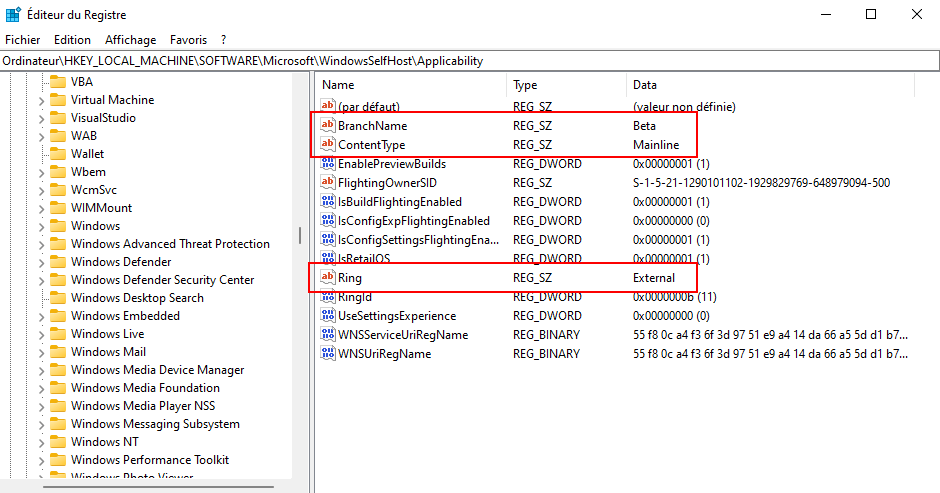
Task: Click the External data value
Action: point(653,278)
